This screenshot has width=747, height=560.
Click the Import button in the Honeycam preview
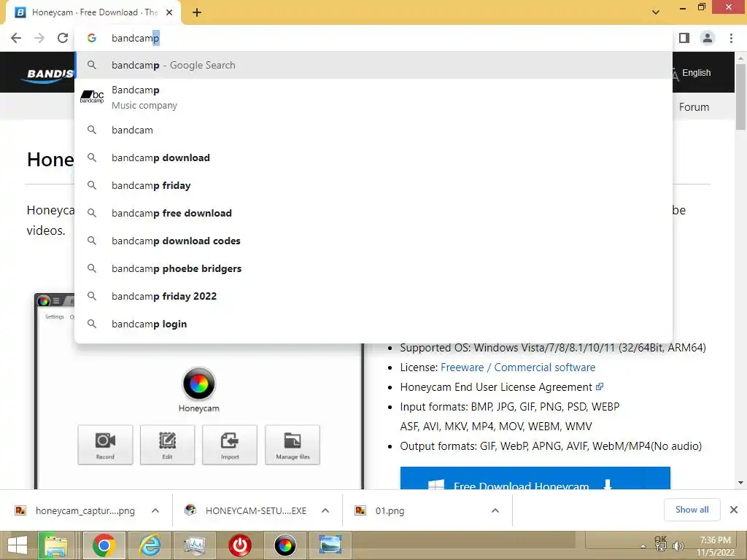click(230, 445)
